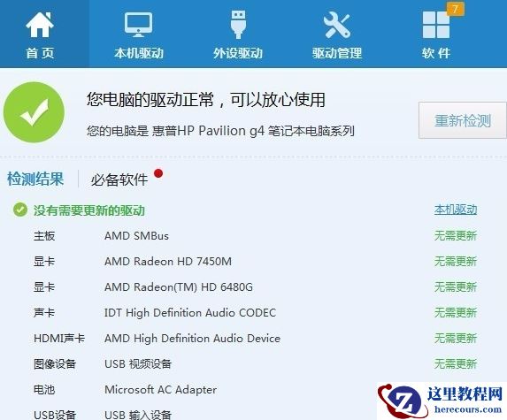
Task: Select AMD High Definition Audio Device
Action: pos(192,339)
